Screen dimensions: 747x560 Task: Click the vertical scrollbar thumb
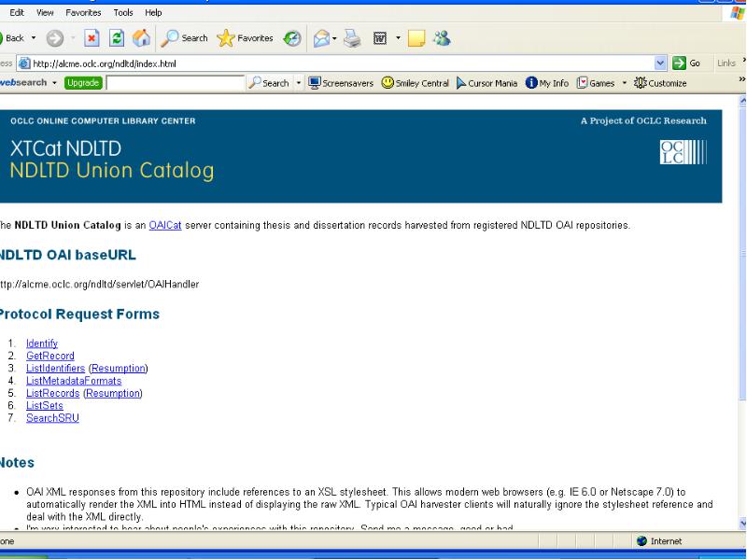[x=742, y=253]
